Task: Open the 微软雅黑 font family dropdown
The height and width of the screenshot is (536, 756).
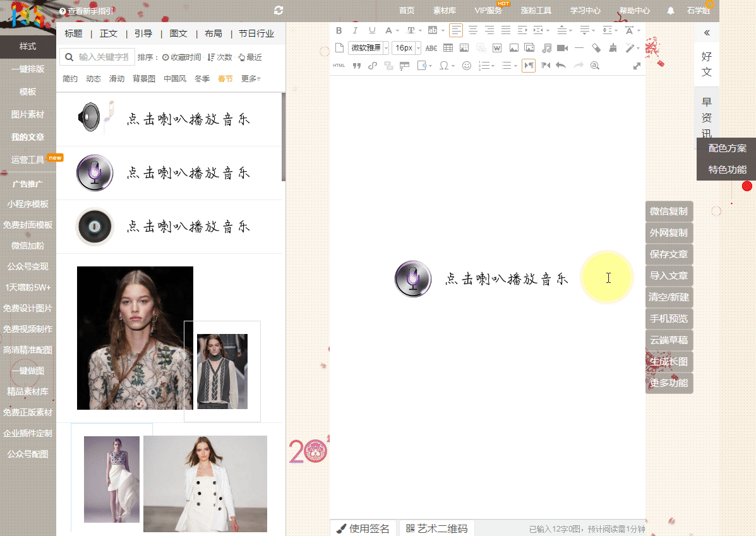Action: (x=369, y=48)
